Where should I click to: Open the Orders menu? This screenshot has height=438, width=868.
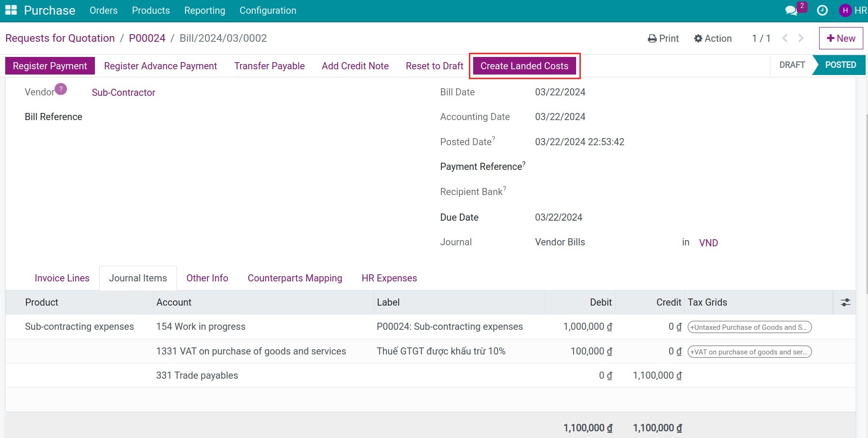pyautogui.click(x=103, y=10)
